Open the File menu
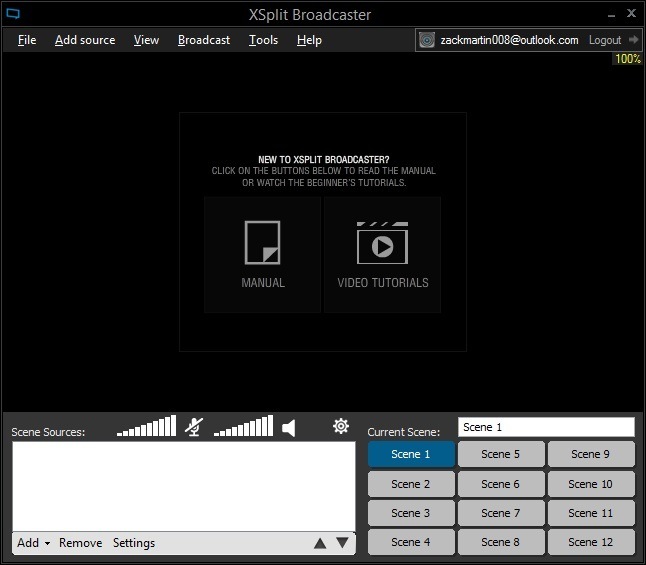The image size is (646, 565). pos(27,40)
